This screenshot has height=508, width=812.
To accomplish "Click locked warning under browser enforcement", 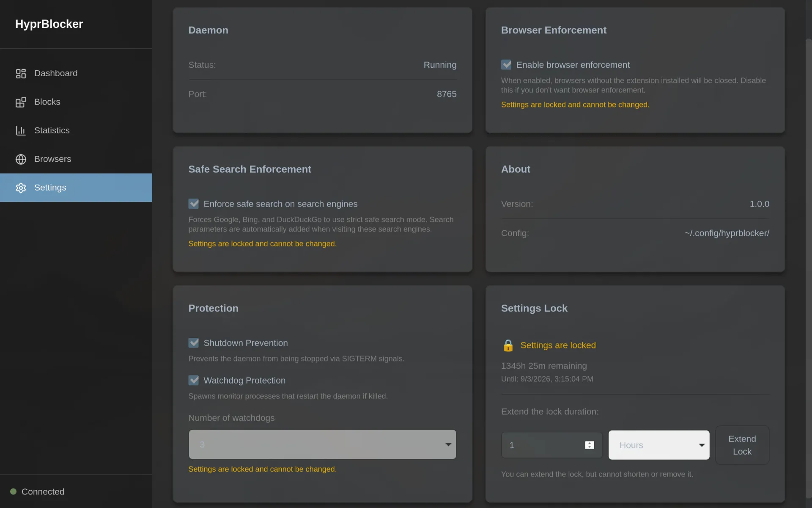I will tap(575, 105).
